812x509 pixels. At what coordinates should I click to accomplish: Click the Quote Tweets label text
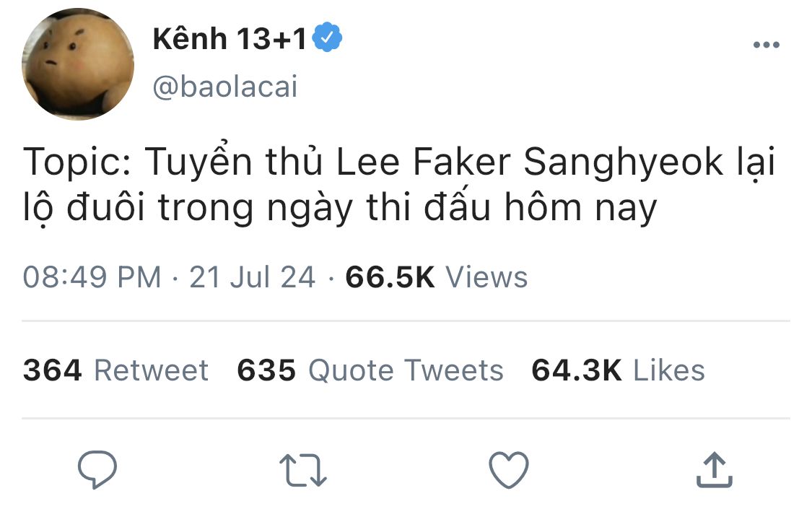[406, 370]
